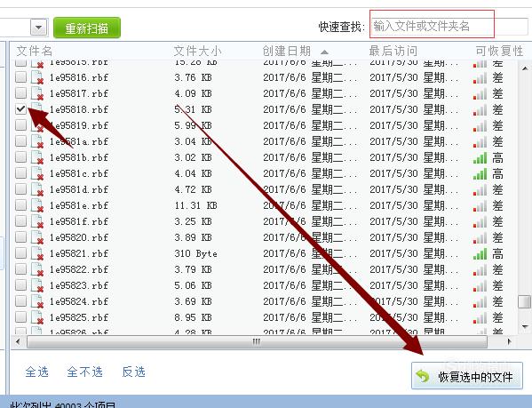Click the deleted-file icon of 1e95816.rbf
Image resolution: width=532 pixels, height=408 pixels.
tap(37, 77)
